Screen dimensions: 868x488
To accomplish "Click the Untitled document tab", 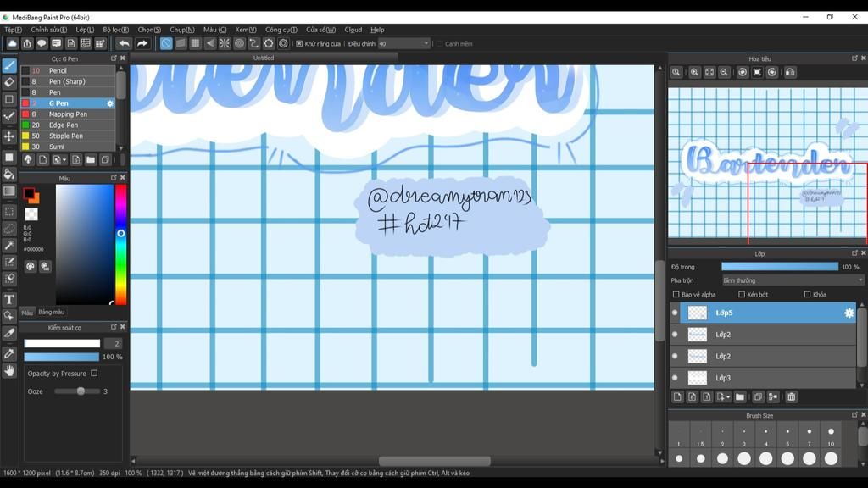I will point(264,58).
